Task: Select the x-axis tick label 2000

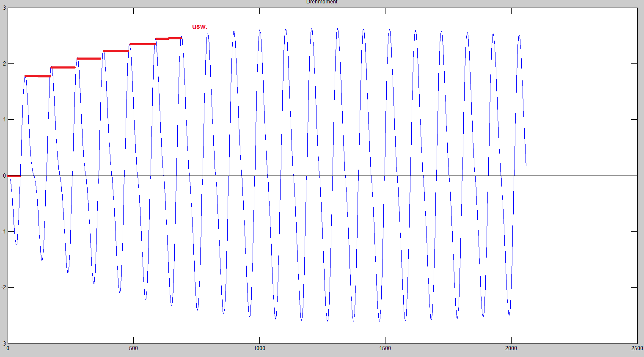Action: 511,349
